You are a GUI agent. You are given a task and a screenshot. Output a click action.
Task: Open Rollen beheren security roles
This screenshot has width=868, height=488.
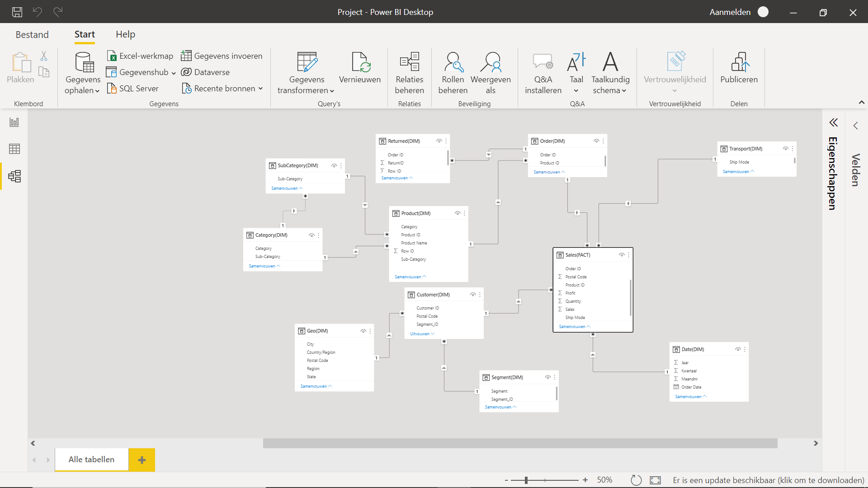[453, 72]
